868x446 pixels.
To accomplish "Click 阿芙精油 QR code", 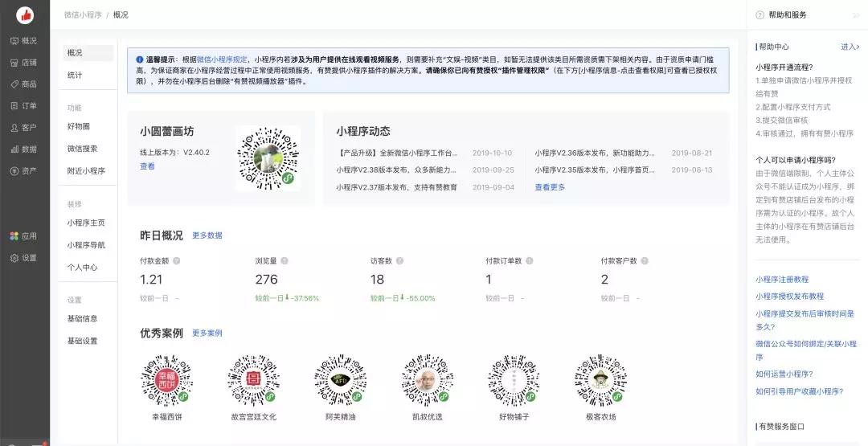I will 341,381.
